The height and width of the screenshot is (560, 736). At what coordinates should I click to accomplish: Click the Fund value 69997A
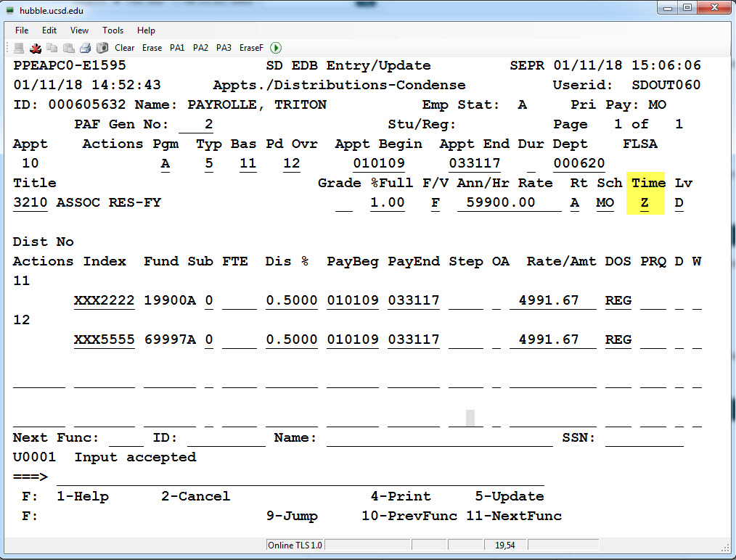tap(170, 340)
